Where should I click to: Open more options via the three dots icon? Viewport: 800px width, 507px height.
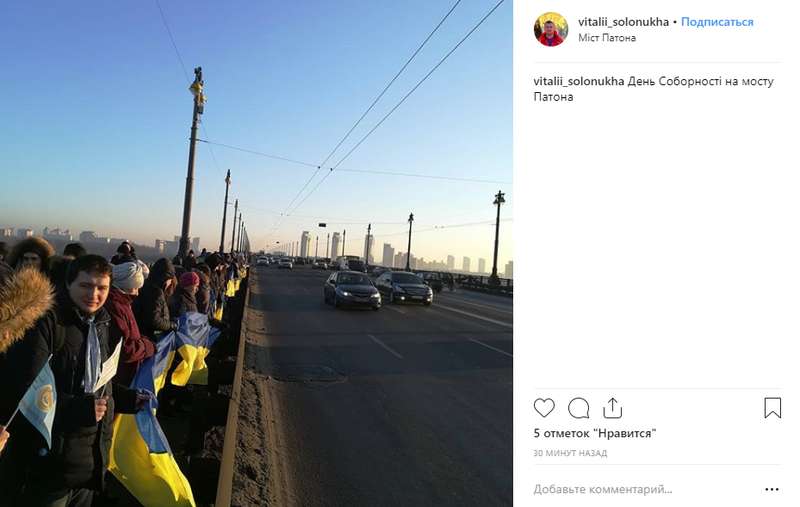[x=772, y=489]
